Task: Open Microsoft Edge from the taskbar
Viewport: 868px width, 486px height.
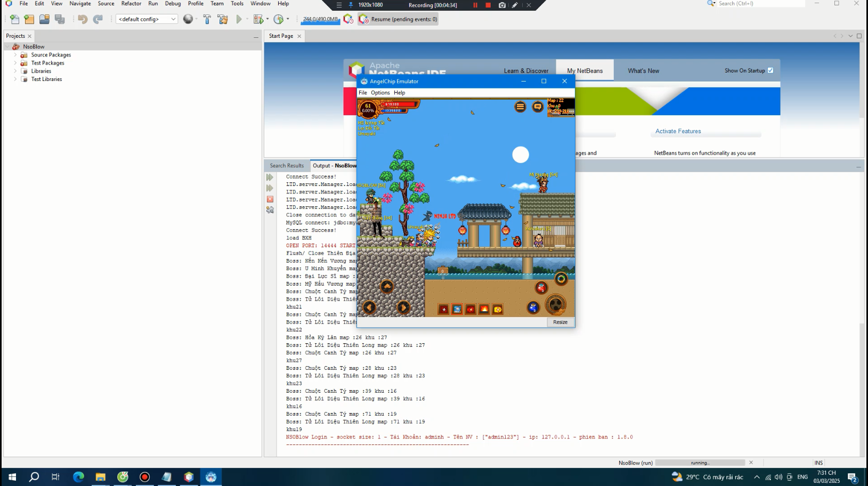Action: tap(78, 477)
